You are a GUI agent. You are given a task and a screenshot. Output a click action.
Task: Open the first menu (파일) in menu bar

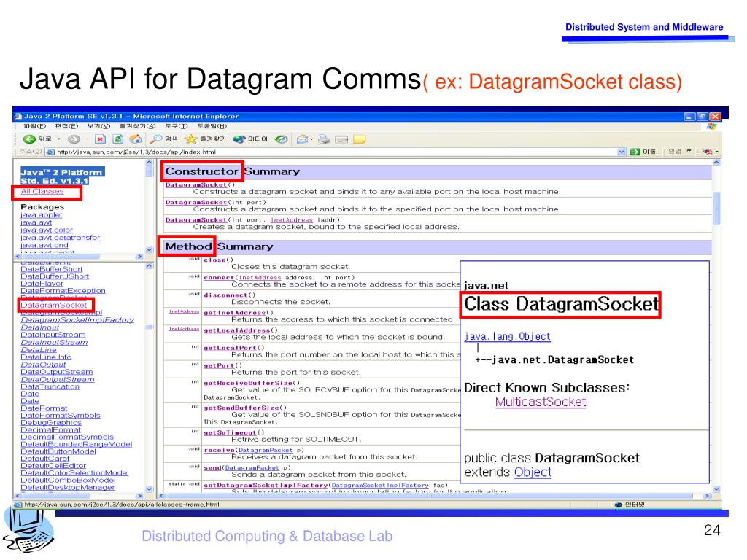click(35, 126)
